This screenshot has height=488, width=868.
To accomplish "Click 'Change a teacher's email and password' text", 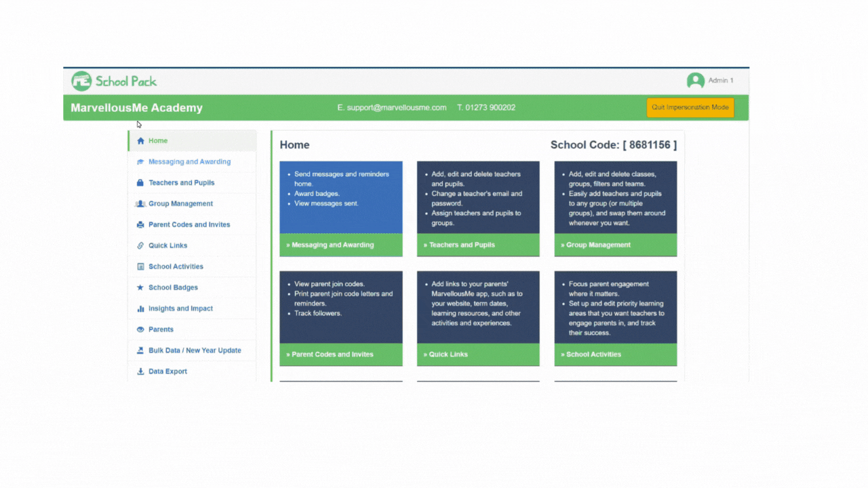I will [x=477, y=199].
